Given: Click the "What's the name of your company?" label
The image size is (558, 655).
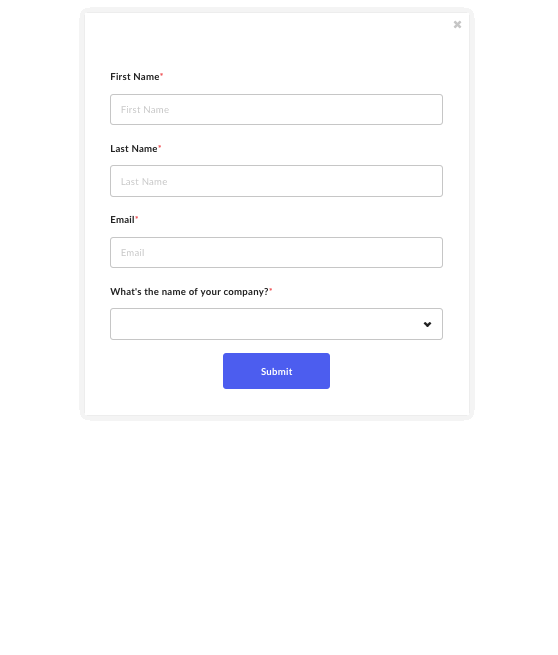Looking at the screenshot, I should click(189, 292).
